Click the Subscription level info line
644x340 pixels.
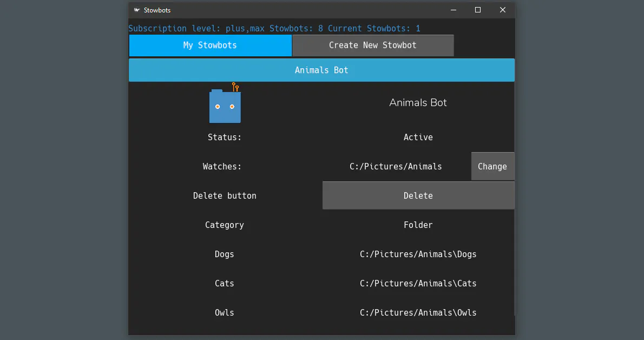pyautogui.click(x=274, y=28)
